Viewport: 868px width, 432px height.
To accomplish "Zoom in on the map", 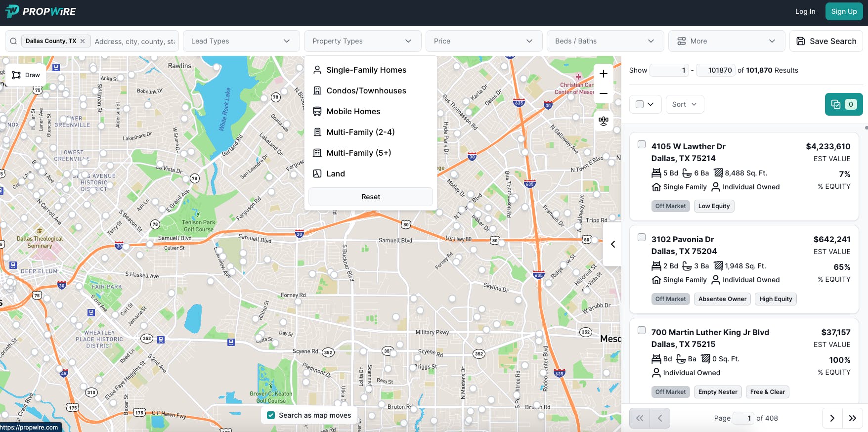I will pyautogui.click(x=603, y=74).
